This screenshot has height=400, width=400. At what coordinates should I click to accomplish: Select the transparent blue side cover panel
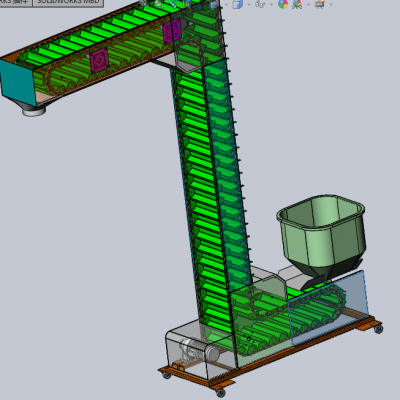[x=328, y=307]
